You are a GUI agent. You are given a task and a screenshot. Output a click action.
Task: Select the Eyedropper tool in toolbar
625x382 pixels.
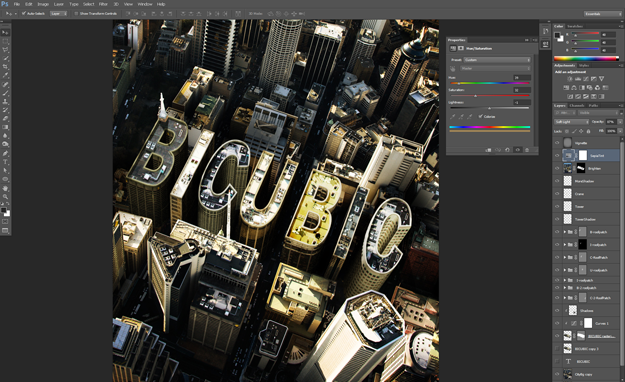[5, 75]
